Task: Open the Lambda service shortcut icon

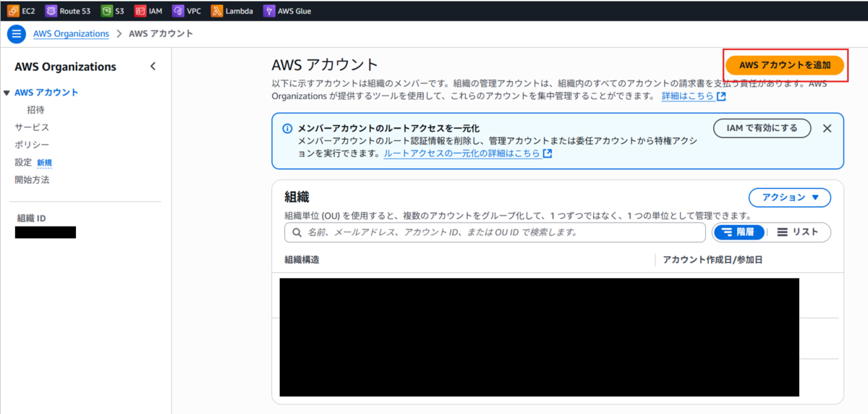Action: click(x=217, y=11)
